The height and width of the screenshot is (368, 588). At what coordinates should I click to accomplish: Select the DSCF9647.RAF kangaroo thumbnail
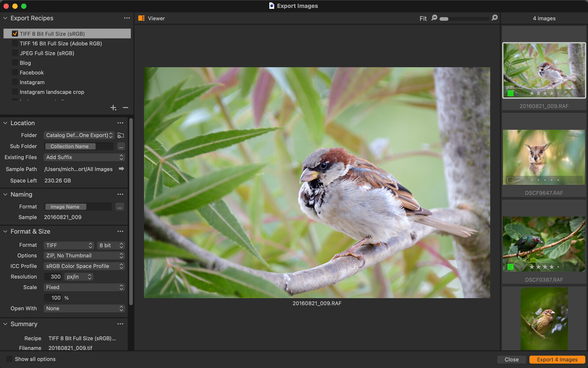tap(544, 157)
